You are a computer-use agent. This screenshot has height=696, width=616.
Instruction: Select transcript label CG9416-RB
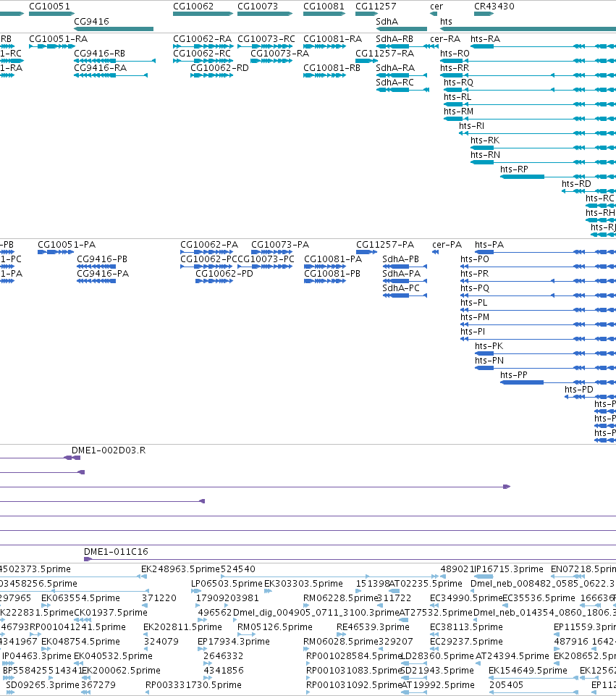click(99, 54)
